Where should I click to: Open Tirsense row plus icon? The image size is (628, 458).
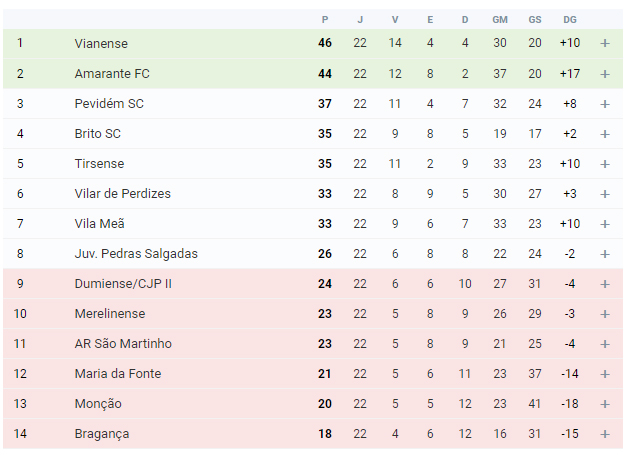coord(605,164)
